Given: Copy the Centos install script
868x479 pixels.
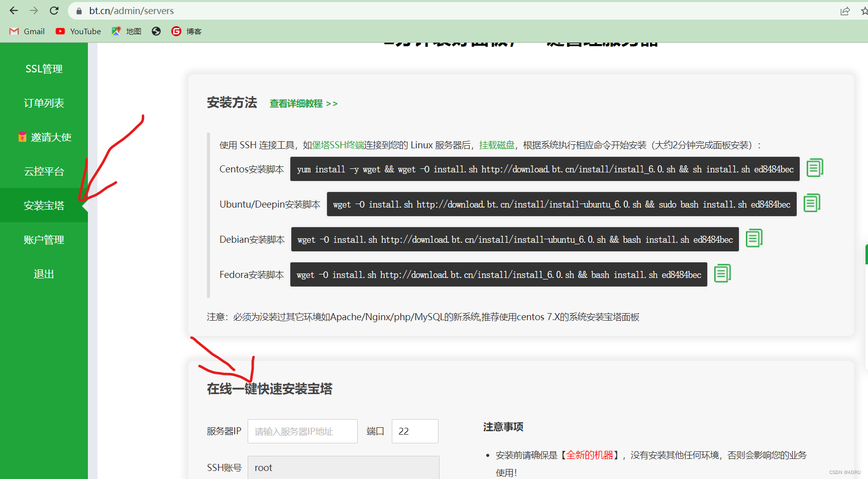Looking at the screenshot, I should click(x=815, y=167).
